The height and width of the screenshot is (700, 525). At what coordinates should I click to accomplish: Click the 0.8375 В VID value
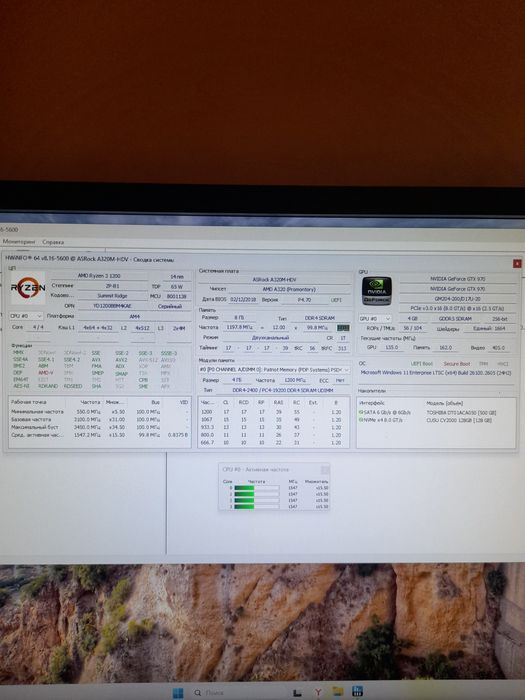click(178, 435)
